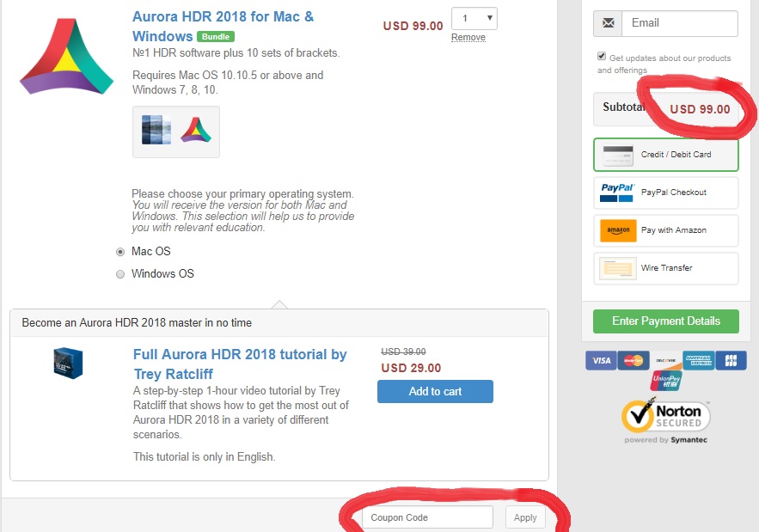The height and width of the screenshot is (532, 759).
Task: Click the envelope icon beside the Email field
Action: point(608,23)
